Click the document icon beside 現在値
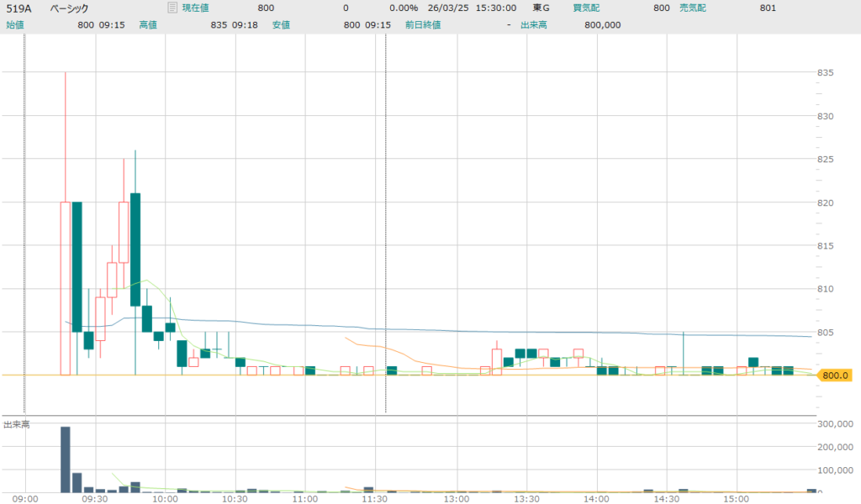Viewport: 861px width, 504px height. (x=172, y=8)
